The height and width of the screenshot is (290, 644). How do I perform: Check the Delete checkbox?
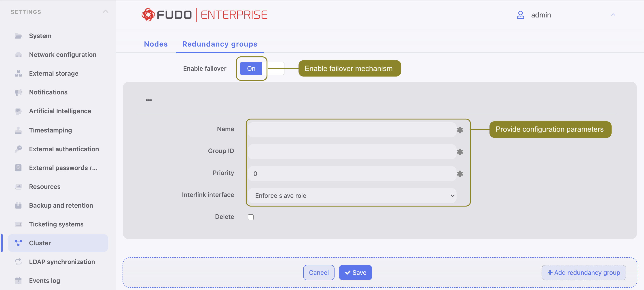[x=250, y=217]
